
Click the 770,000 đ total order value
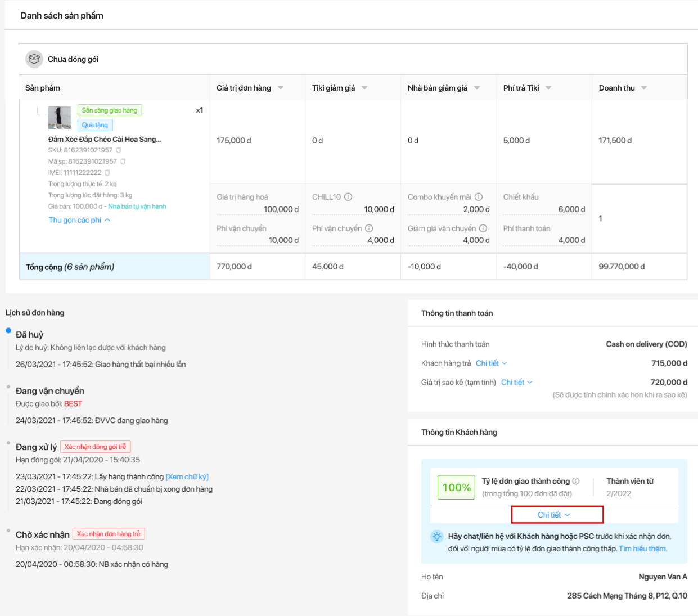(x=235, y=267)
